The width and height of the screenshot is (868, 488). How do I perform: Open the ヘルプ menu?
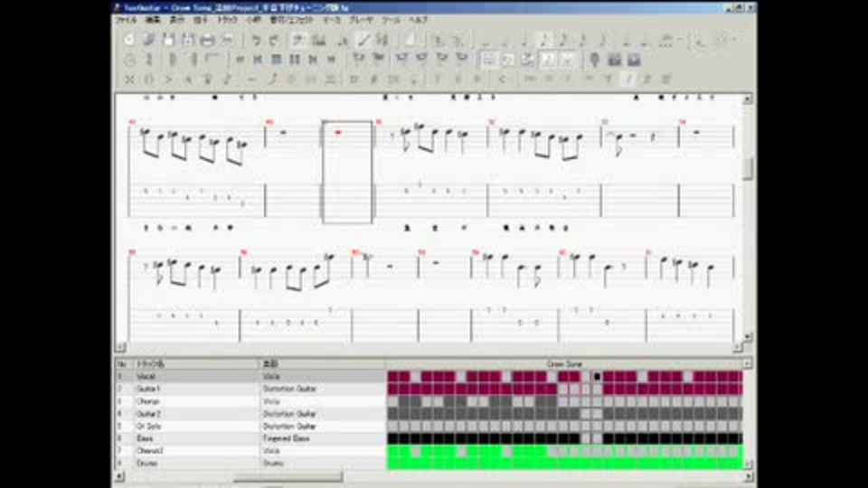tap(419, 20)
